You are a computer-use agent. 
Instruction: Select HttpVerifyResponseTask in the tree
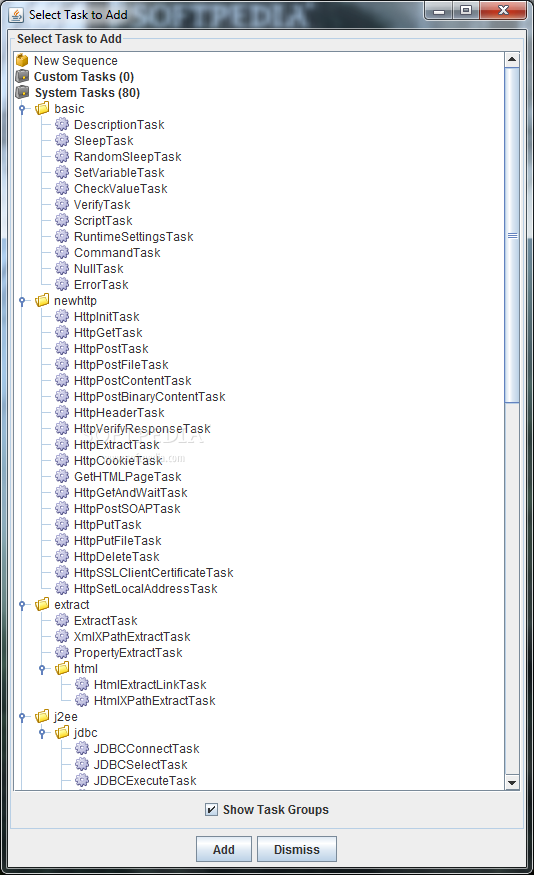pos(142,429)
